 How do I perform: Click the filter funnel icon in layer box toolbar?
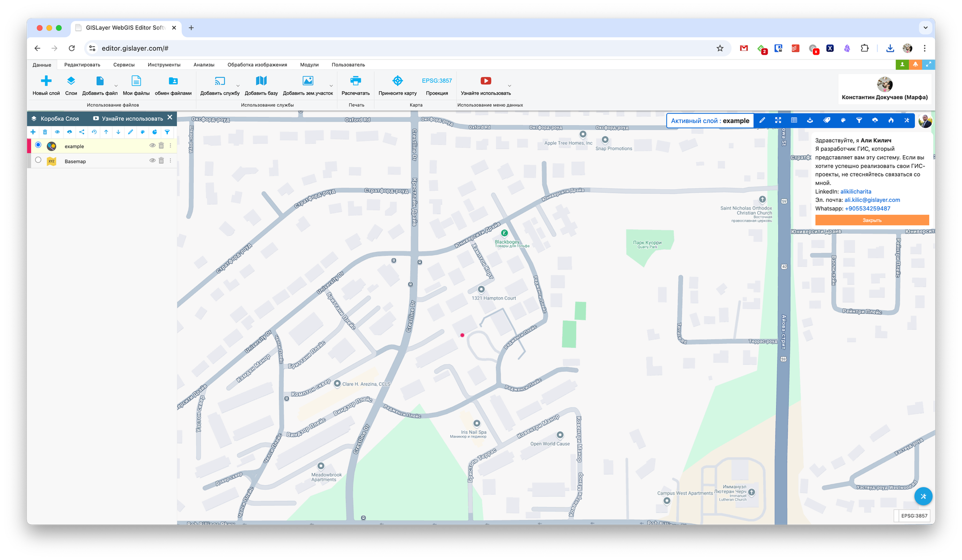click(167, 132)
